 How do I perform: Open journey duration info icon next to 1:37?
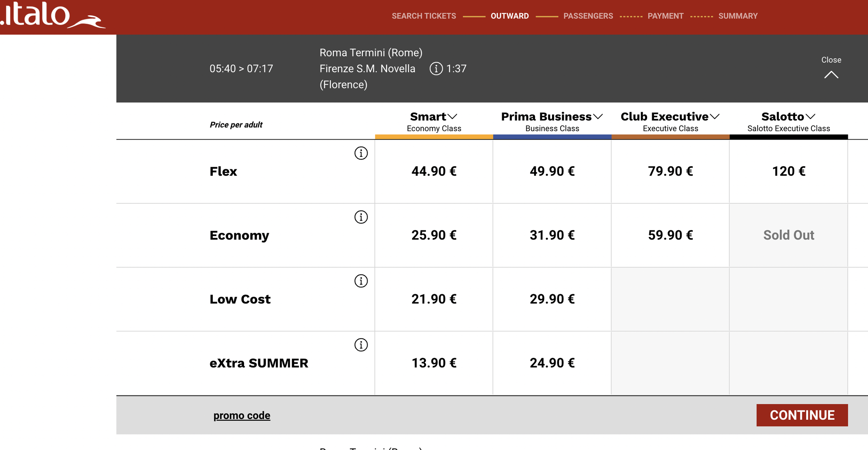436,68
